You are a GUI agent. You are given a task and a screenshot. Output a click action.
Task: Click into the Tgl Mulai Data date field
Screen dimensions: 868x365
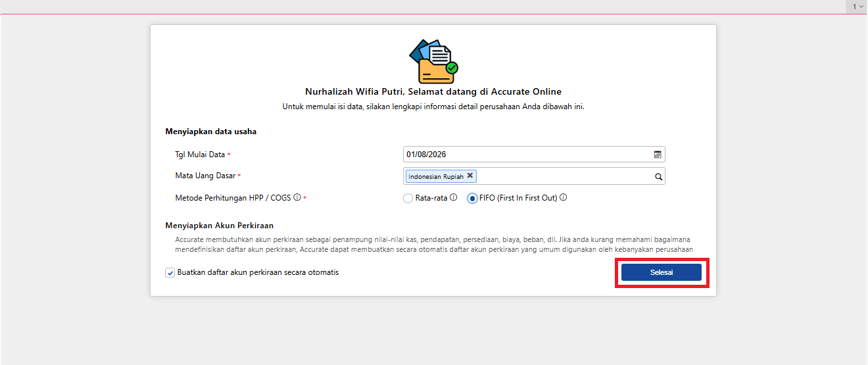(x=534, y=155)
